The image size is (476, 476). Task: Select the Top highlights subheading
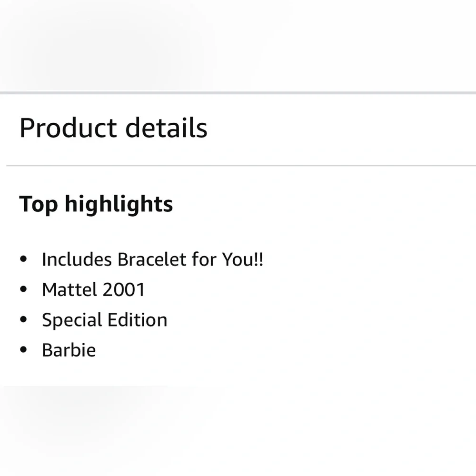coord(96,204)
